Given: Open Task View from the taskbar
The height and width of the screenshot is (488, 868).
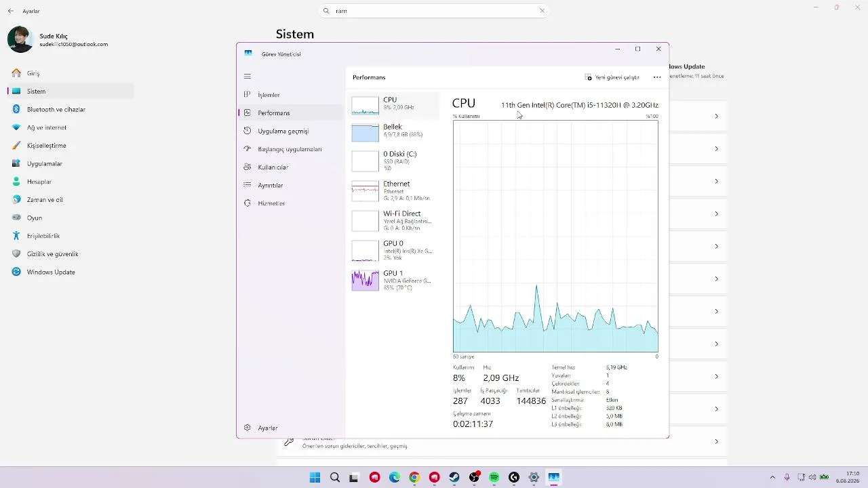Looking at the screenshot, I should 353,477.
